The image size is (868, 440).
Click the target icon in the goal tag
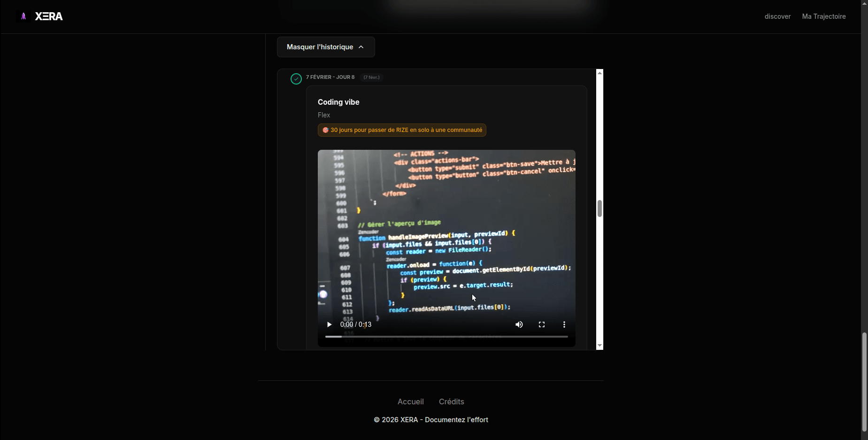325,130
